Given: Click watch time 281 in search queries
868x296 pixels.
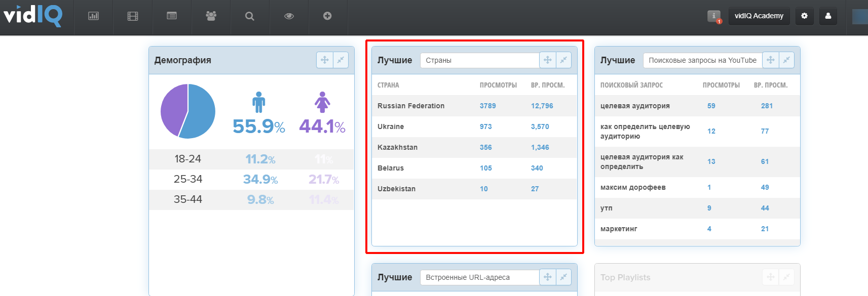Looking at the screenshot, I should click(x=767, y=106).
